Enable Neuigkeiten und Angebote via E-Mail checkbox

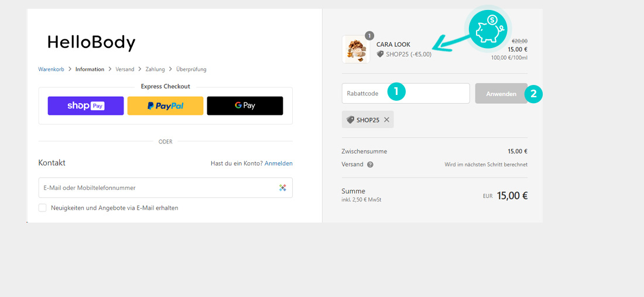tap(42, 208)
